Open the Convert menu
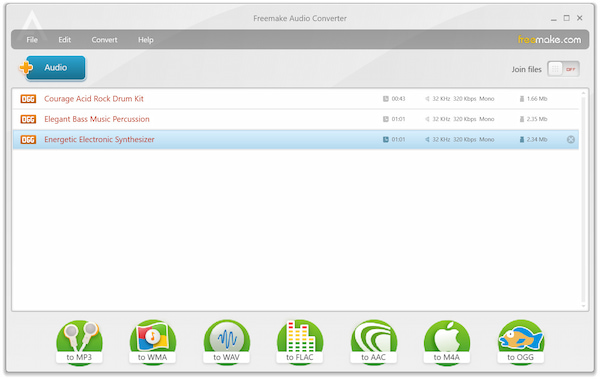The width and height of the screenshot is (600, 379). click(x=104, y=40)
